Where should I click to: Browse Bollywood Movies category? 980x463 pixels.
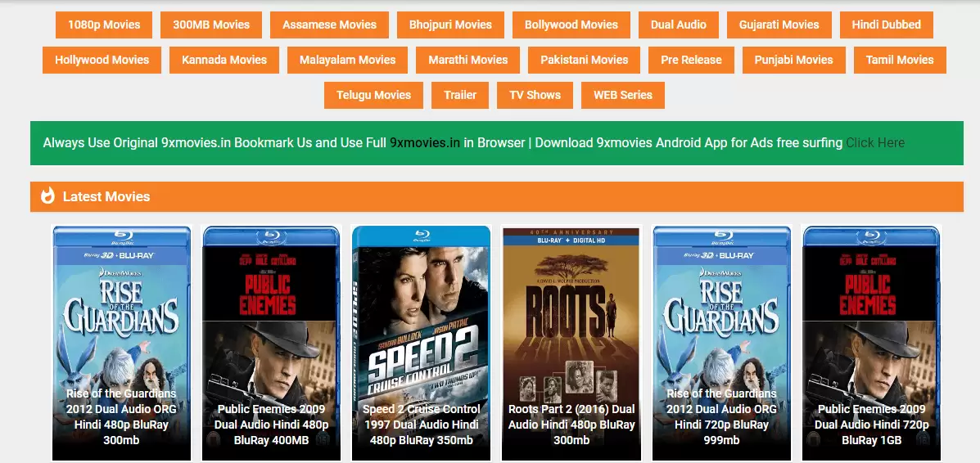point(571,25)
